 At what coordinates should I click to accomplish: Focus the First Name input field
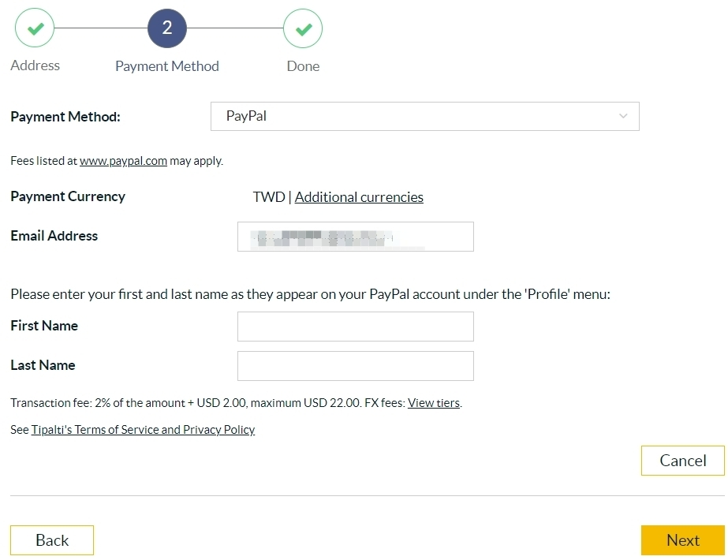point(356,327)
